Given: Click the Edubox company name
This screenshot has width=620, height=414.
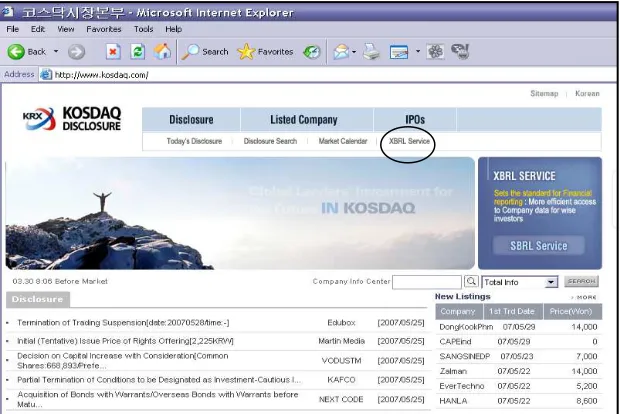Looking at the screenshot, I should click(341, 323).
